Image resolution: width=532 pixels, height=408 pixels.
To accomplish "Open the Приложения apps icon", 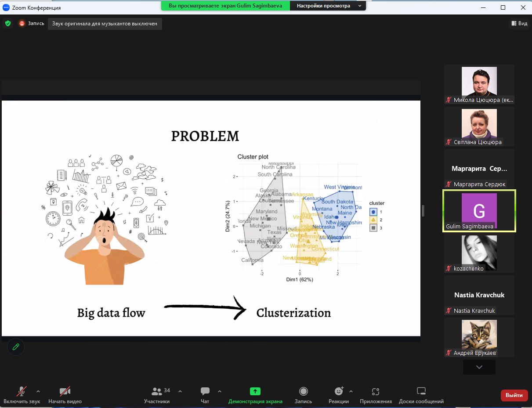I will [375, 391].
